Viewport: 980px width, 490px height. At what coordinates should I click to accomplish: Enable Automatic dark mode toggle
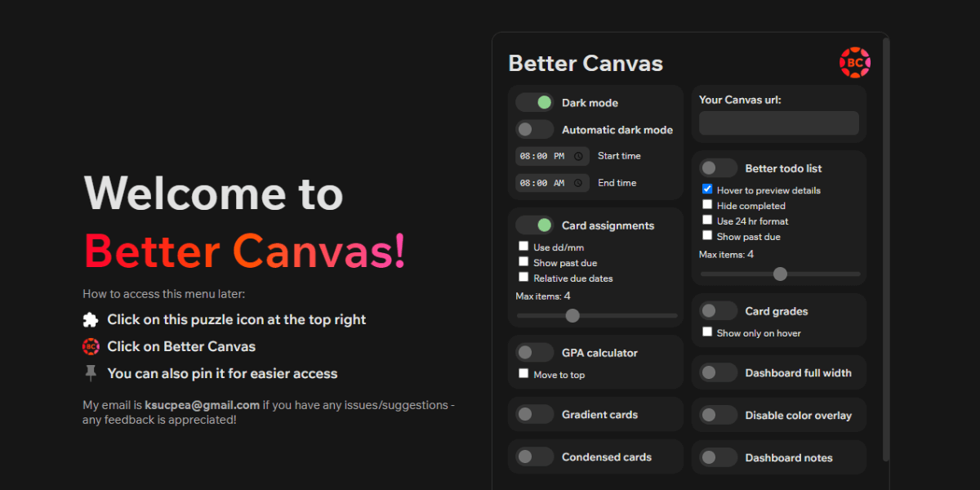(x=535, y=130)
